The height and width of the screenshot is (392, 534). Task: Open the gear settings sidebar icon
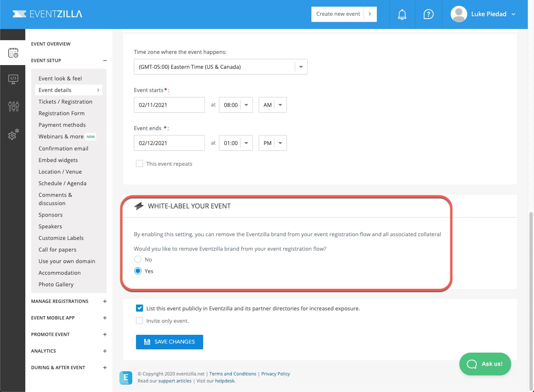(13, 135)
